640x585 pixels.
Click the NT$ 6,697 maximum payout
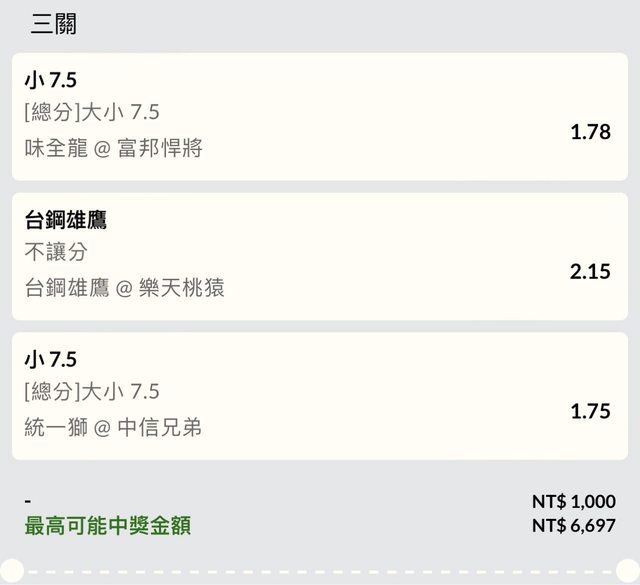point(573,525)
